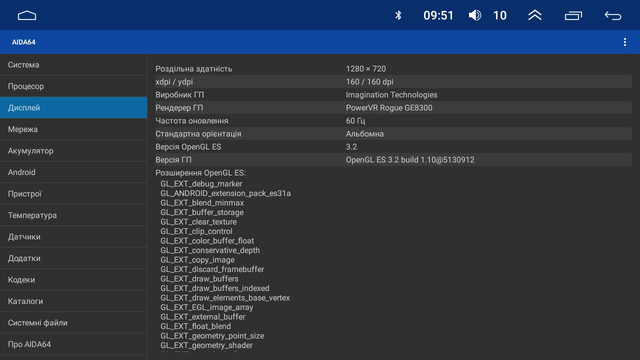Tap the Home icon in the status bar
The width and height of the screenshot is (640, 360).
[27, 16]
